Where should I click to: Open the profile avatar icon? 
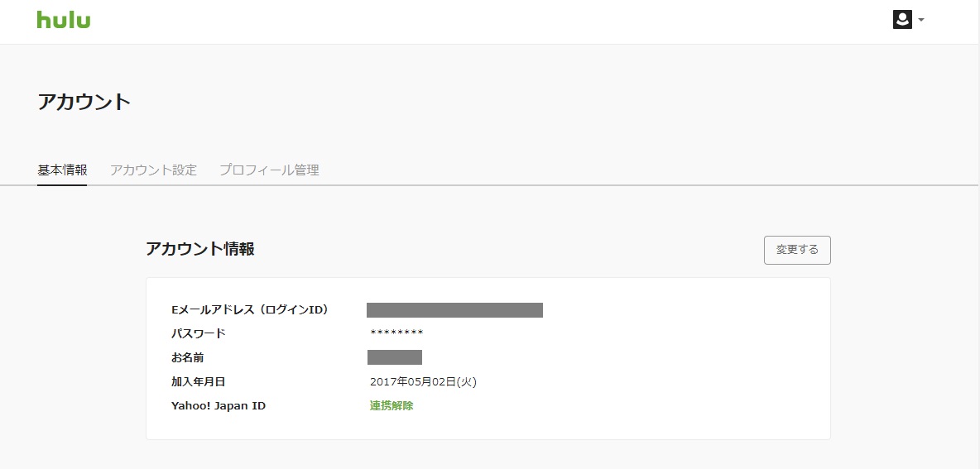[x=902, y=20]
